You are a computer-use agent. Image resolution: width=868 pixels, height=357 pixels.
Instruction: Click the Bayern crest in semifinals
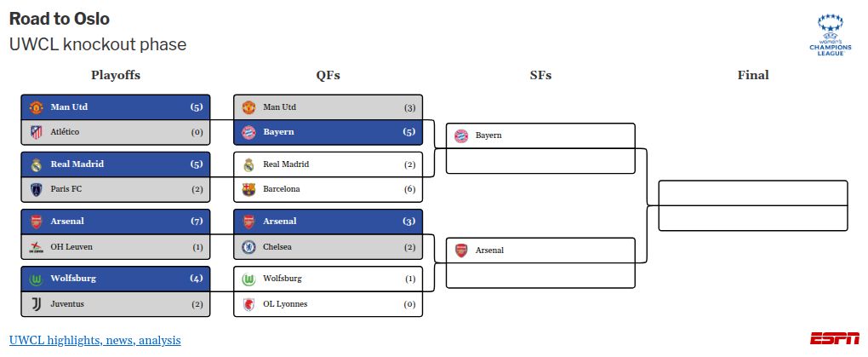(x=460, y=135)
